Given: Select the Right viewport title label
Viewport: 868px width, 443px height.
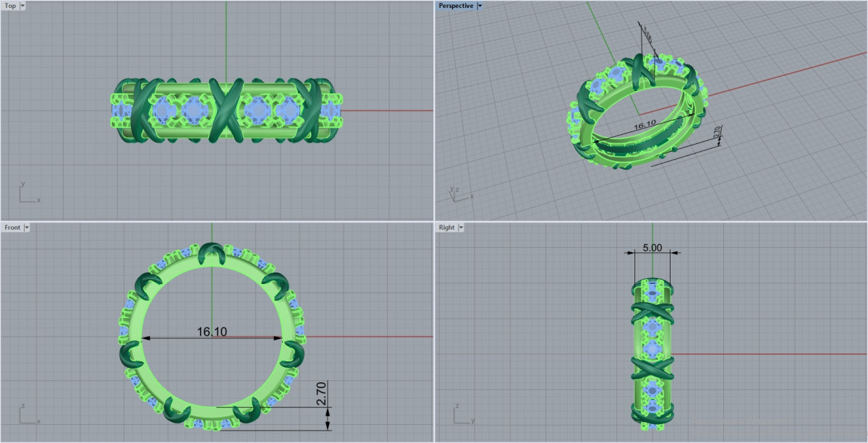Looking at the screenshot, I should (x=447, y=228).
